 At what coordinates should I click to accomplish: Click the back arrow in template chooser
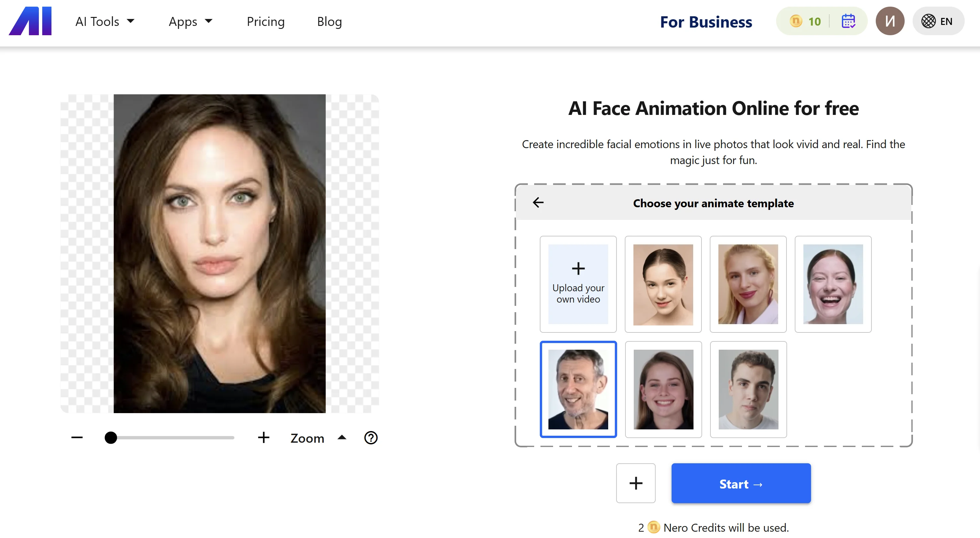(x=538, y=203)
